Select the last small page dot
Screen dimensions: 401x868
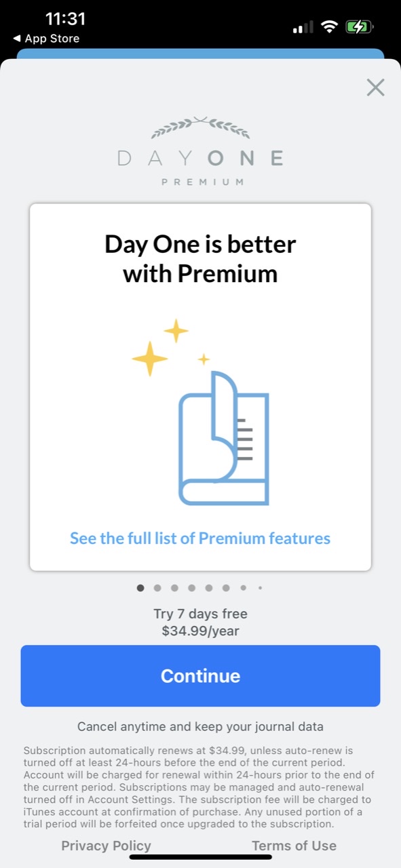(260, 588)
